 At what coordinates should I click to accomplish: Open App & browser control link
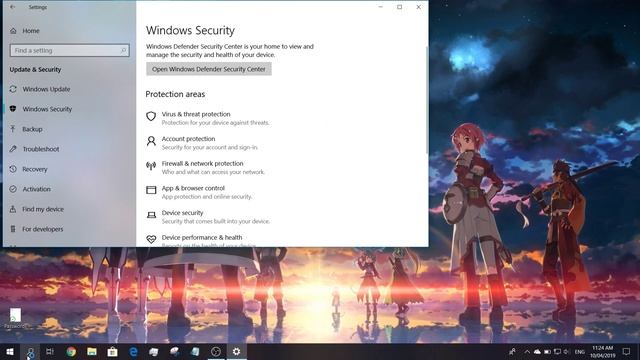(x=193, y=188)
